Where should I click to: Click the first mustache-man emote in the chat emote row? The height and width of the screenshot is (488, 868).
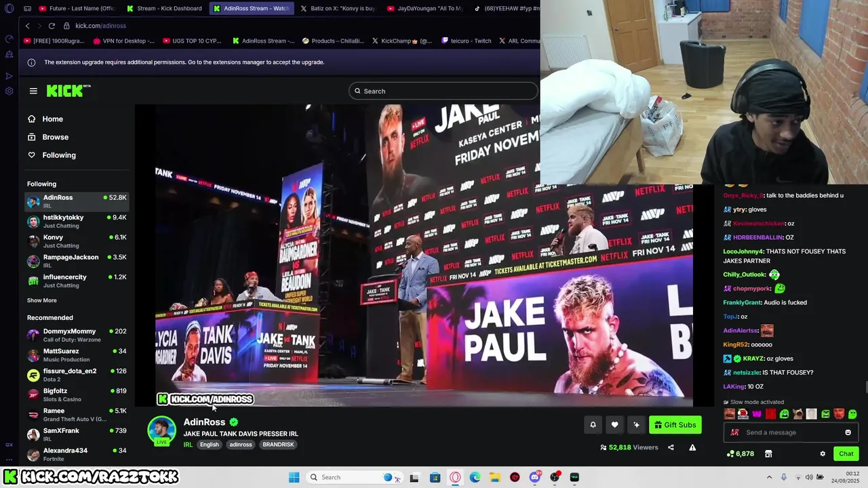[x=730, y=414]
